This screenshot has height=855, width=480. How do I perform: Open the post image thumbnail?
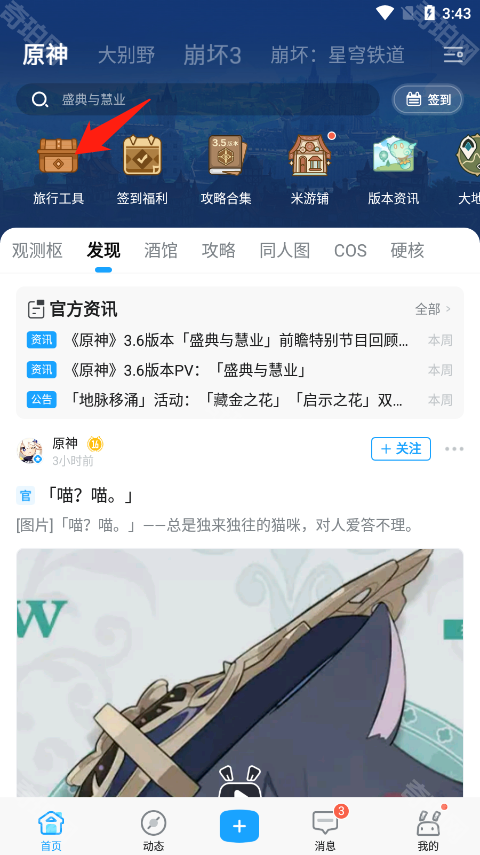(240, 673)
